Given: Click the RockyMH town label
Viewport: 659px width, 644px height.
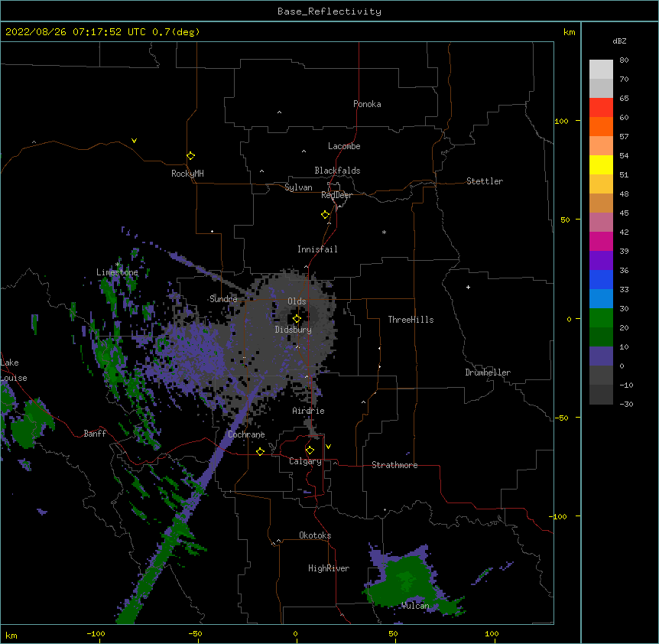Looking at the screenshot, I should tap(187, 174).
